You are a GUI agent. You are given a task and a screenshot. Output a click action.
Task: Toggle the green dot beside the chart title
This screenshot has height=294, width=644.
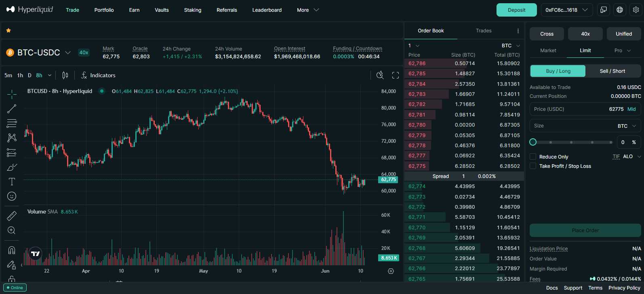coord(102,91)
